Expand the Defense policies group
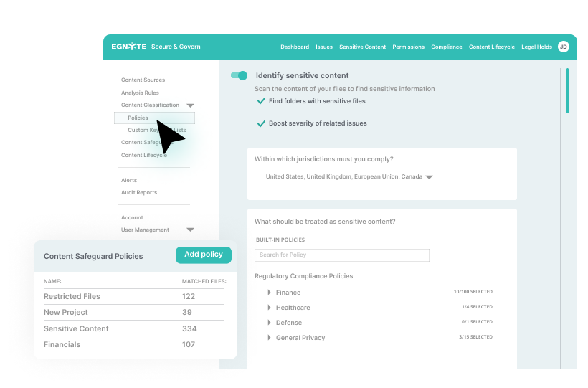 click(270, 323)
